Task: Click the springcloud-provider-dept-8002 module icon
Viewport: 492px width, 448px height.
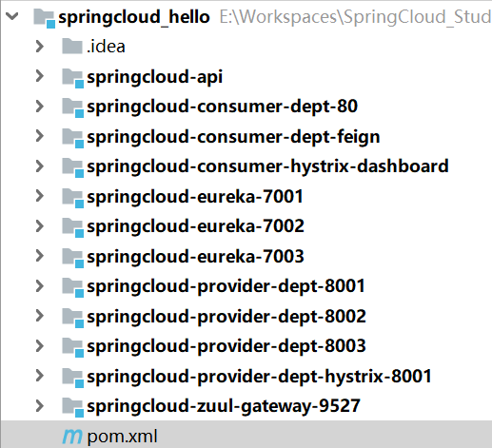Action: click(73, 318)
